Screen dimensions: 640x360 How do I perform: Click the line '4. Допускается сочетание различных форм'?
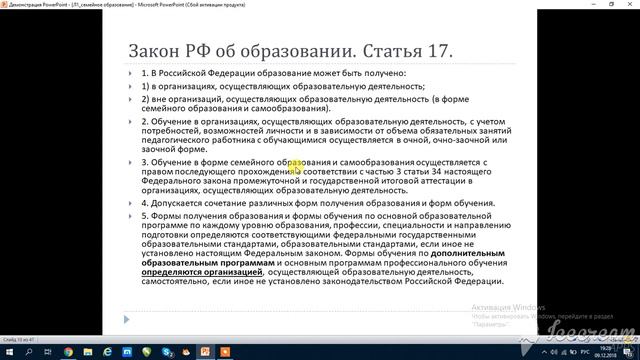coord(318,203)
